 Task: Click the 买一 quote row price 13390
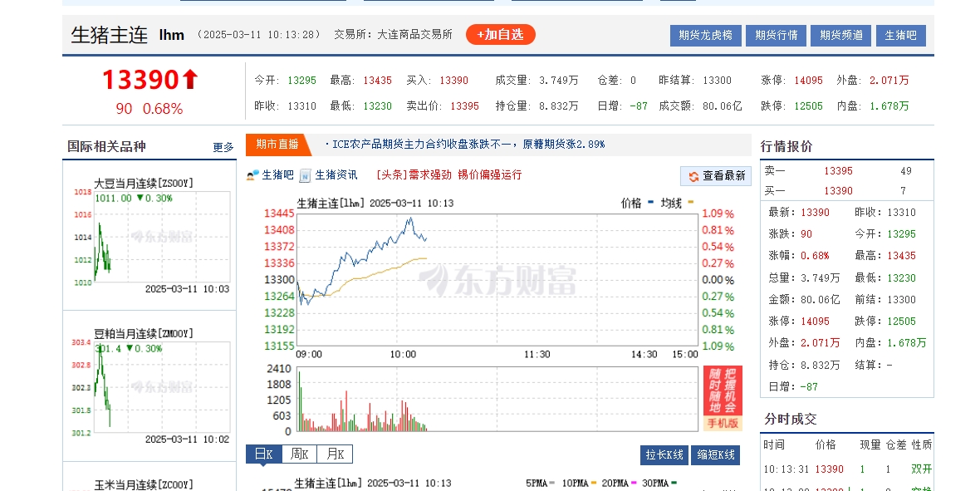(838, 191)
